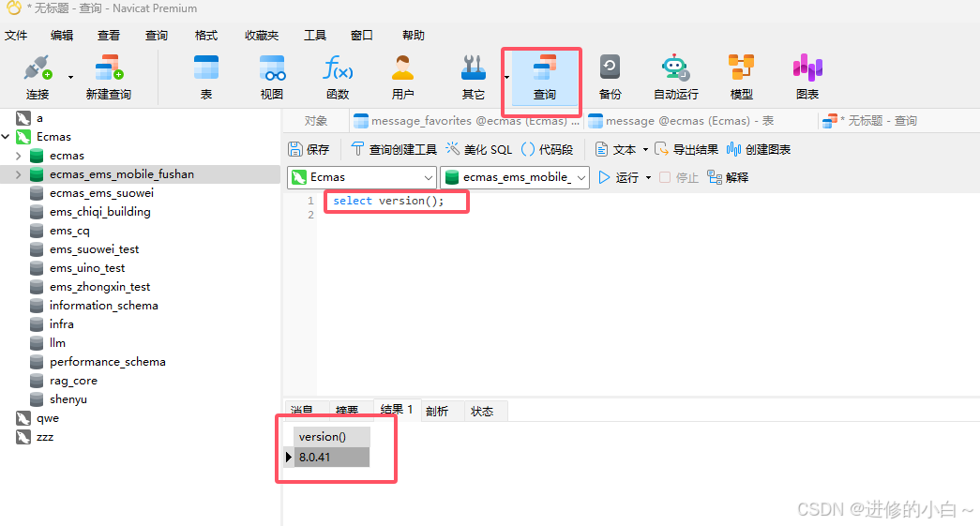Open the 工具 menu
This screenshot has height=526, width=980.
coord(315,36)
